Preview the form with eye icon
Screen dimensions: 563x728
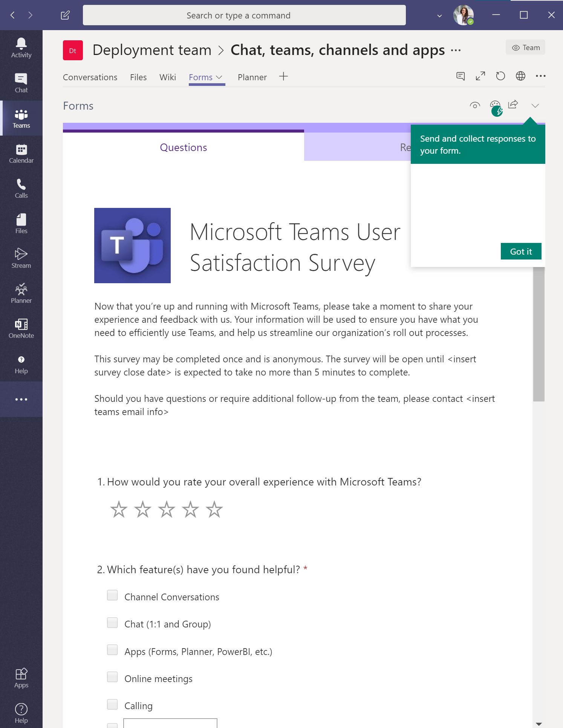point(475,105)
